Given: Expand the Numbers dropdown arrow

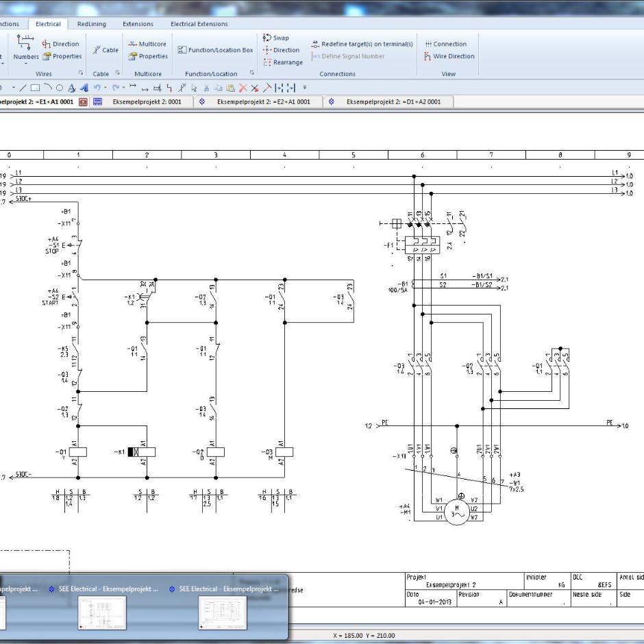Looking at the screenshot, I should [26, 63].
